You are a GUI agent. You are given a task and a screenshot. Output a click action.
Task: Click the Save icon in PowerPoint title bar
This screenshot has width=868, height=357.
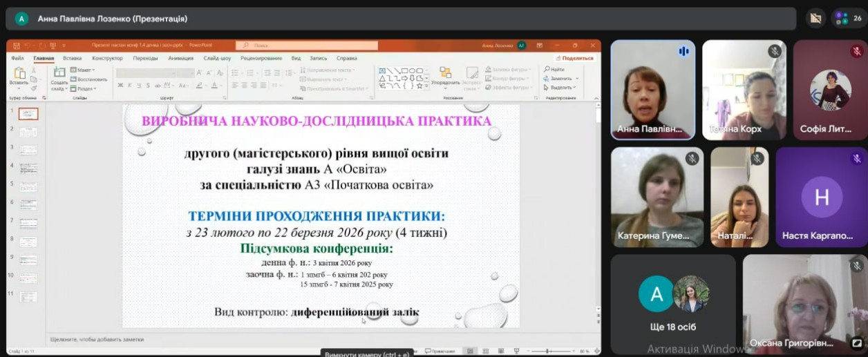(17, 46)
